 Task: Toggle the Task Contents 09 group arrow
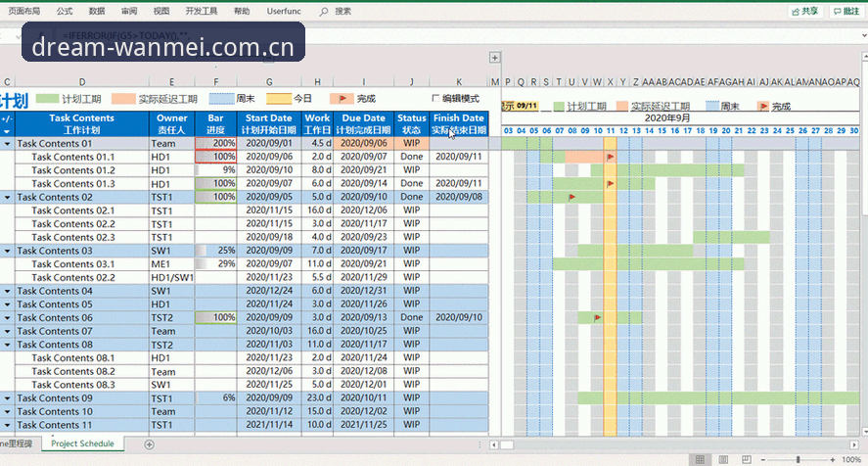7,398
